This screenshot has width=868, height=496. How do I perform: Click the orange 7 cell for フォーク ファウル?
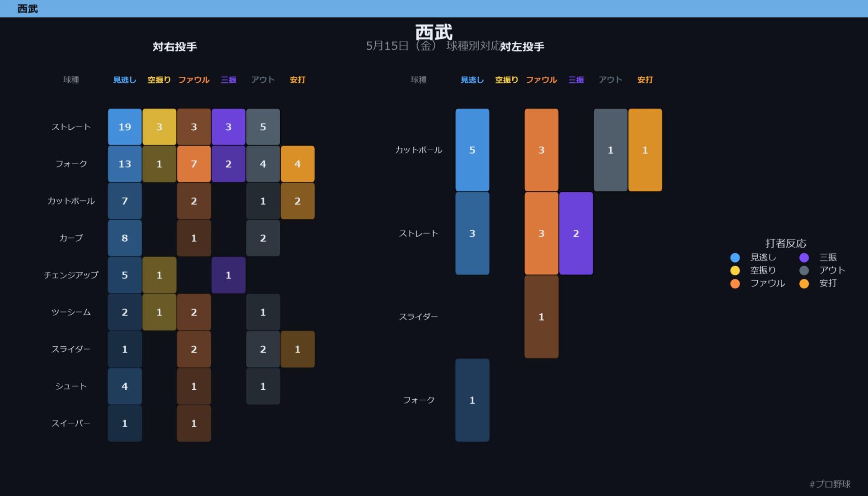(194, 164)
